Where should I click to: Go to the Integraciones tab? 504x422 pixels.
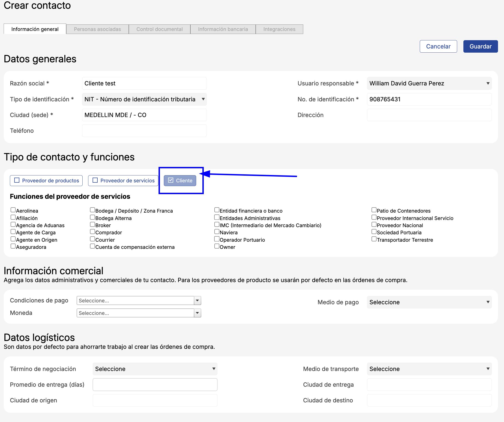click(x=279, y=29)
